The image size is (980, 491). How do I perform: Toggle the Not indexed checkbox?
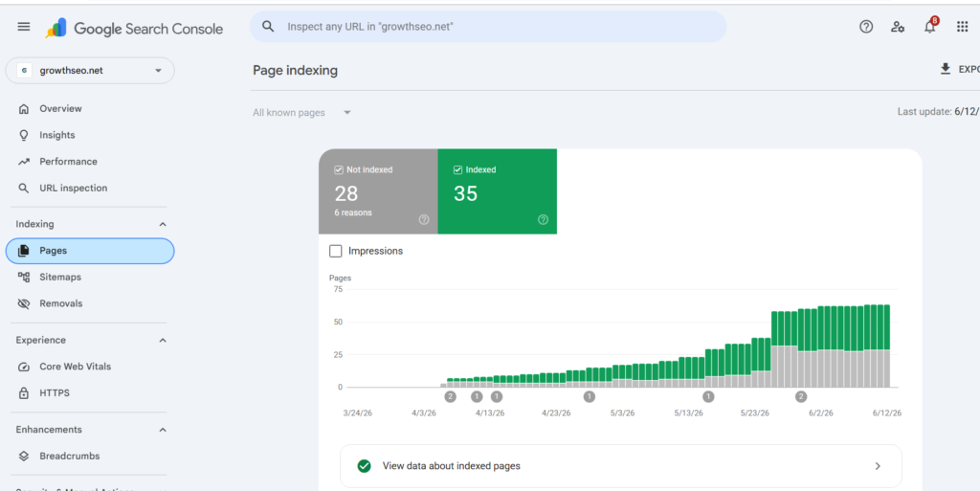[339, 169]
